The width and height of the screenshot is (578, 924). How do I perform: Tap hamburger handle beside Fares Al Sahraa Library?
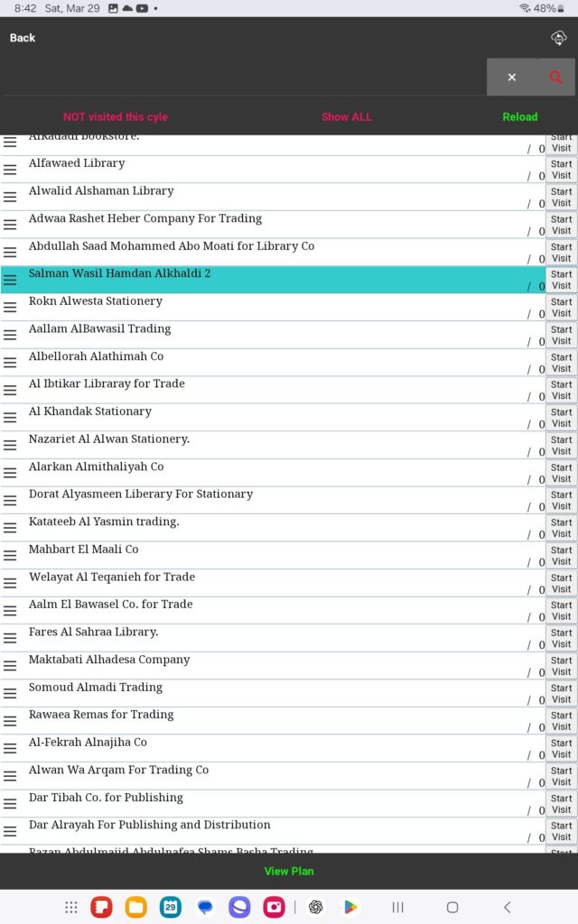(10, 638)
